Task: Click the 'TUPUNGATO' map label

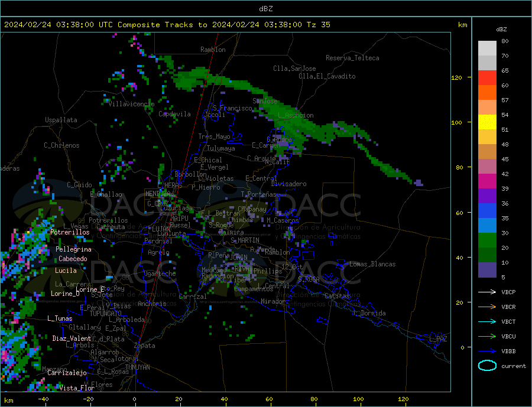Action: pyautogui.click(x=106, y=314)
